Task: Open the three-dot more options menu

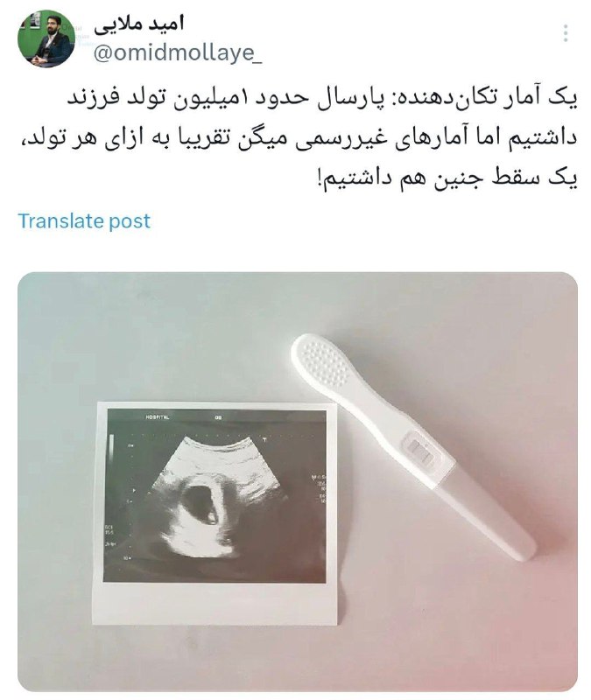Action: 566,33
